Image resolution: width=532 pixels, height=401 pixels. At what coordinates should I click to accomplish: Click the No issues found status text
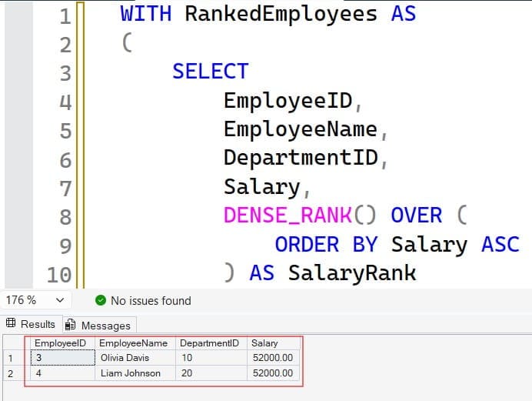click(x=151, y=300)
